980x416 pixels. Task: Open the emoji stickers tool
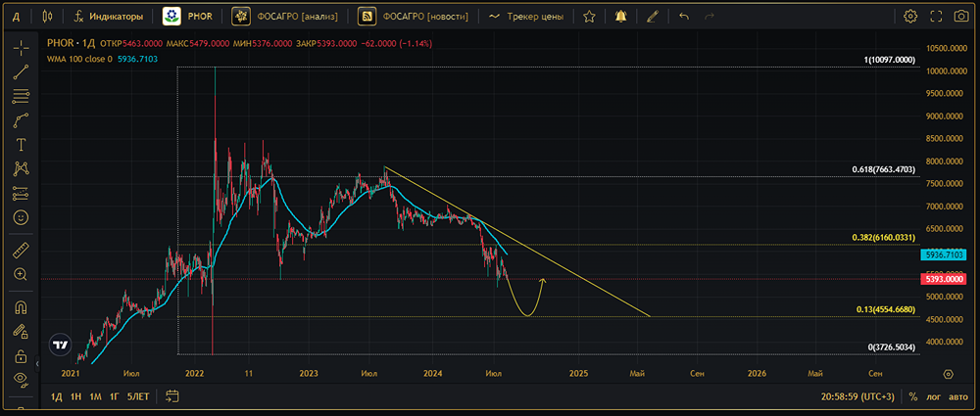pos(21,216)
